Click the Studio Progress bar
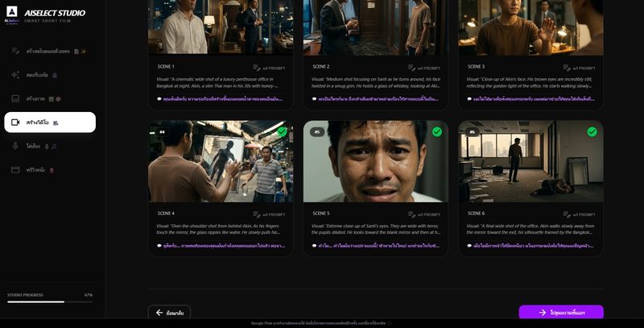Screen dimensions: 644x328 [x=50, y=301]
